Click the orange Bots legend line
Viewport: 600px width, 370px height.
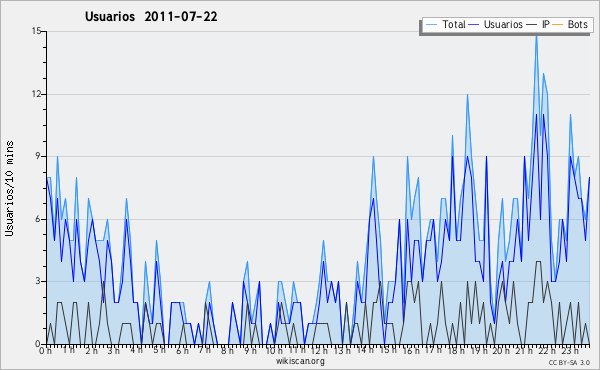pos(558,25)
